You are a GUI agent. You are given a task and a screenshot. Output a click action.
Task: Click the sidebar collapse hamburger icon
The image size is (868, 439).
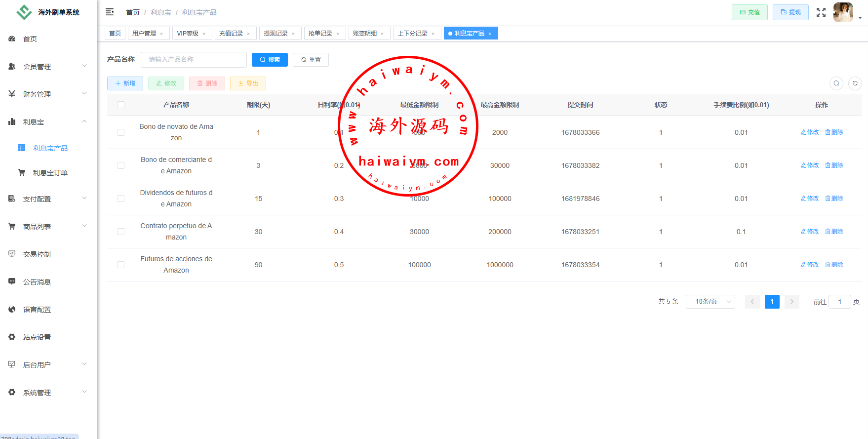(110, 12)
